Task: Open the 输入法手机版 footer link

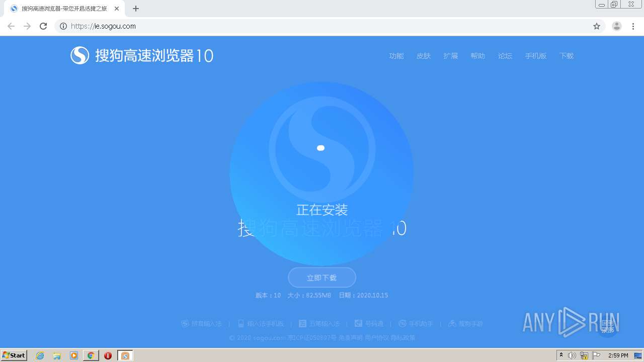Action: 261,324
